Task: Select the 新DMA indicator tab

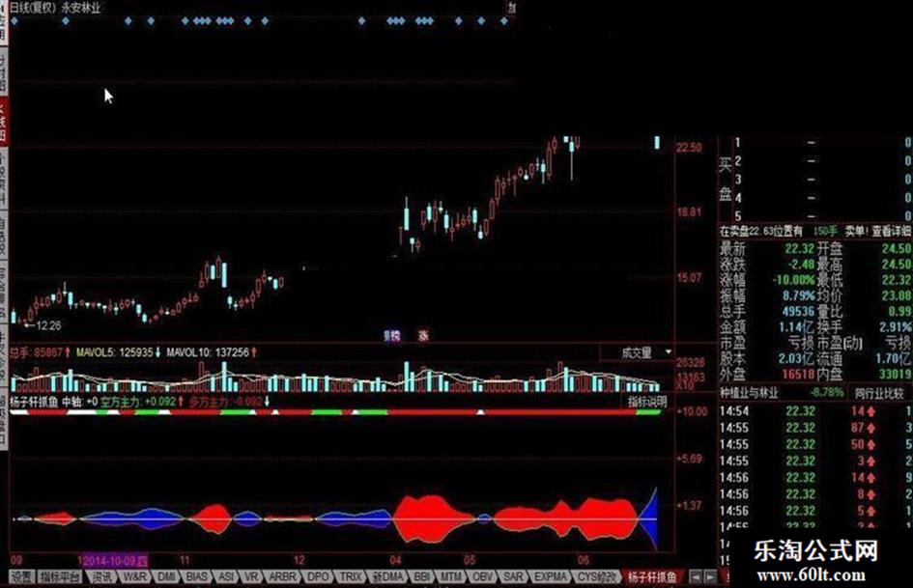Action: [x=387, y=576]
